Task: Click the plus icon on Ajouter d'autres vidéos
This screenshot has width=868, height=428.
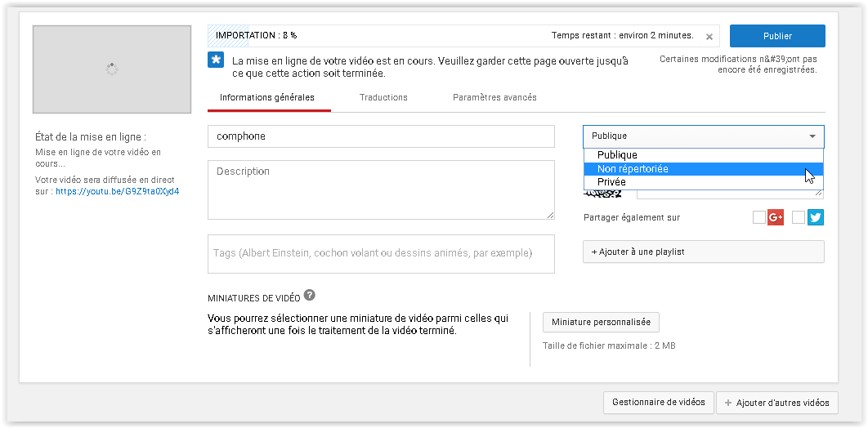Action: tap(728, 403)
